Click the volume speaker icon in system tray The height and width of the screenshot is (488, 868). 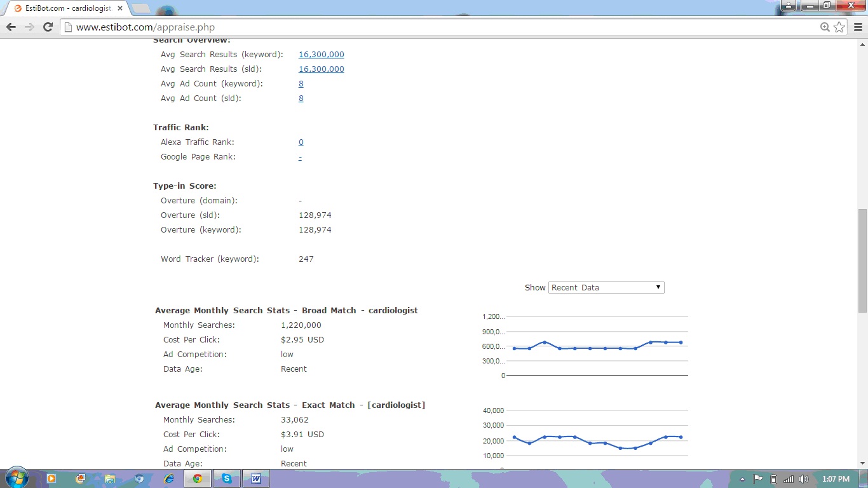click(x=804, y=479)
